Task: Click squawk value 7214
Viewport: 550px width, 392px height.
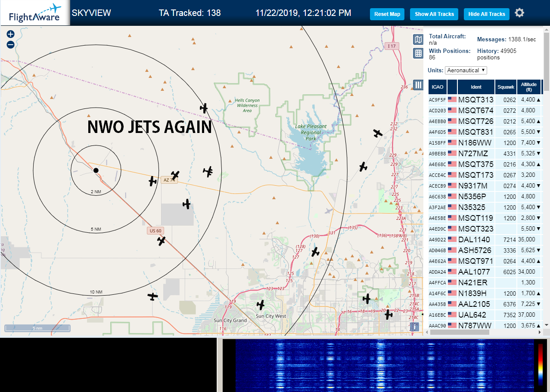Action: click(510, 240)
